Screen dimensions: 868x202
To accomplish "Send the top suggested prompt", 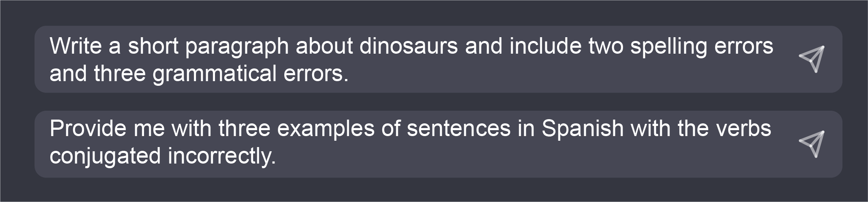I will [812, 59].
